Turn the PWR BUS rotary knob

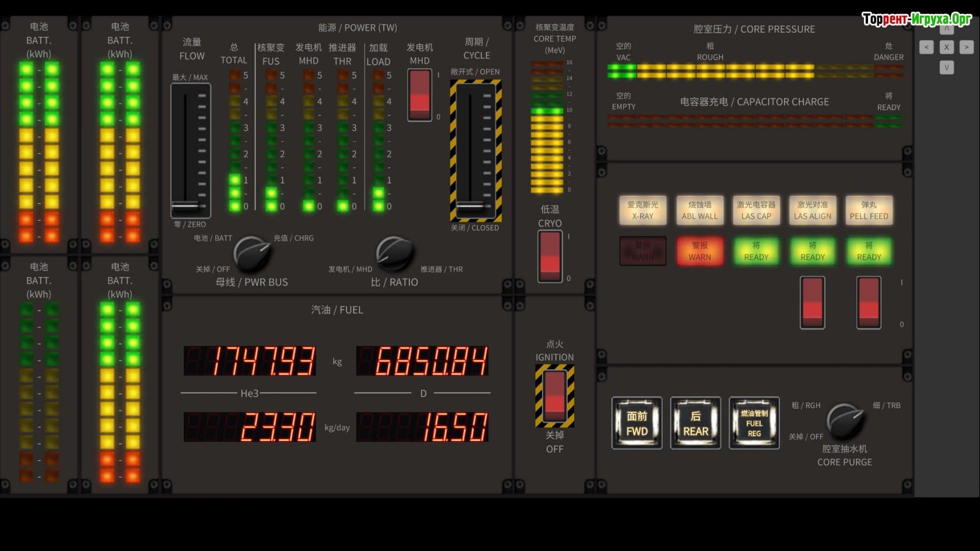(x=252, y=254)
